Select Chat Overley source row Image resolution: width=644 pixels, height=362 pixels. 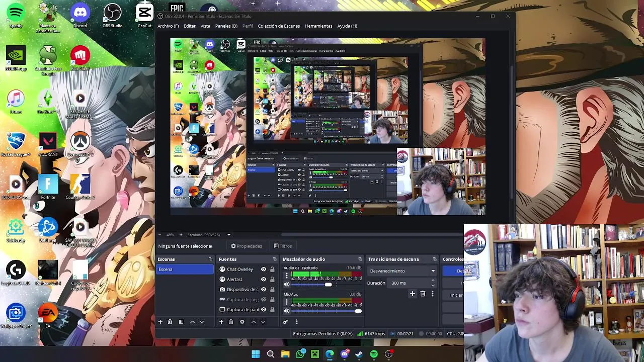248,269
